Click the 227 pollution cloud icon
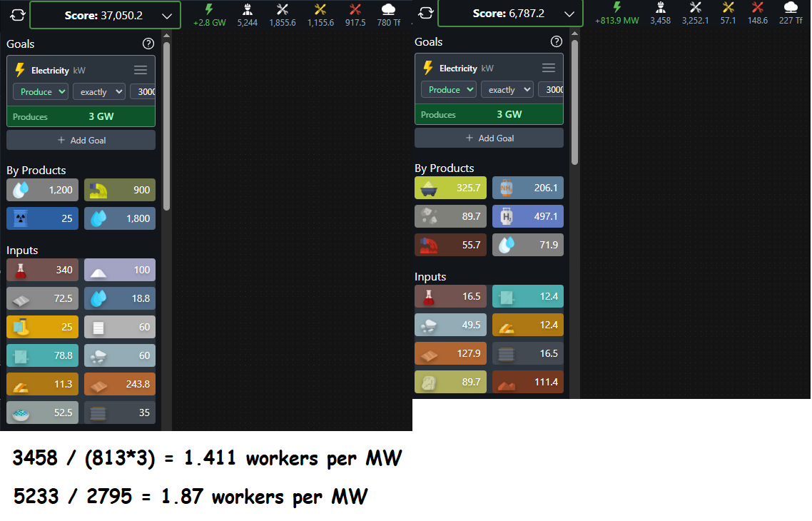This screenshot has height=521, width=812. pyautogui.click(x=791, y=6)
